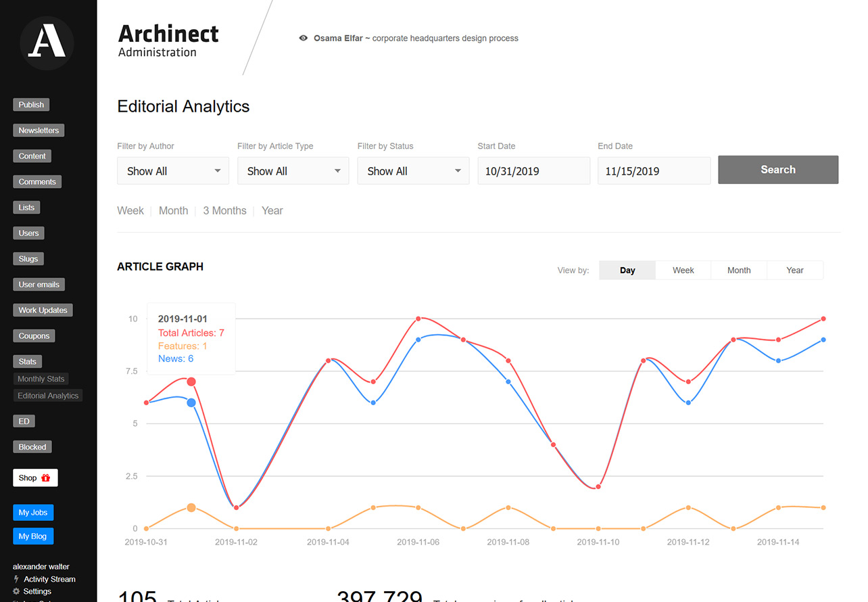Switch graph view to Day
This screenshot has width=868, height=602.
(627, 270)
